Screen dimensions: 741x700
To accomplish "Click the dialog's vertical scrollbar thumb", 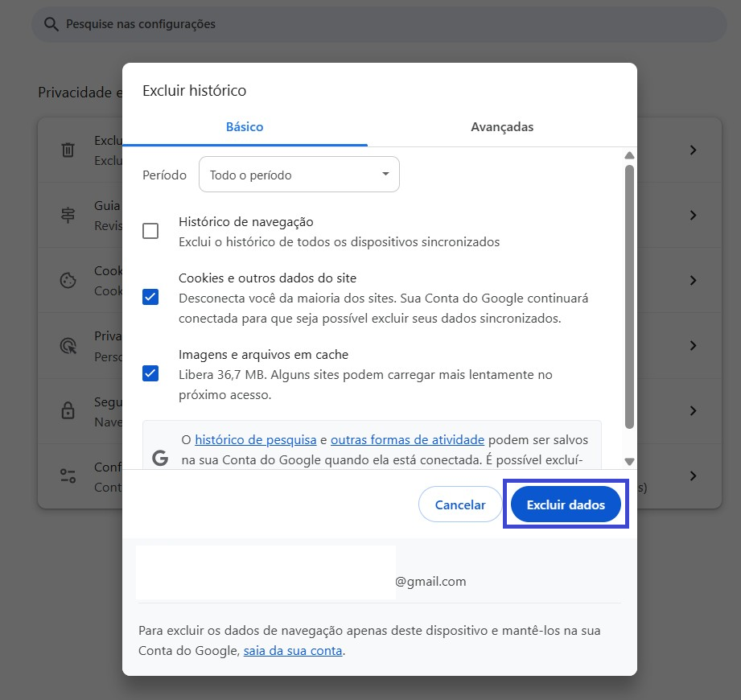I will point(629,296).
